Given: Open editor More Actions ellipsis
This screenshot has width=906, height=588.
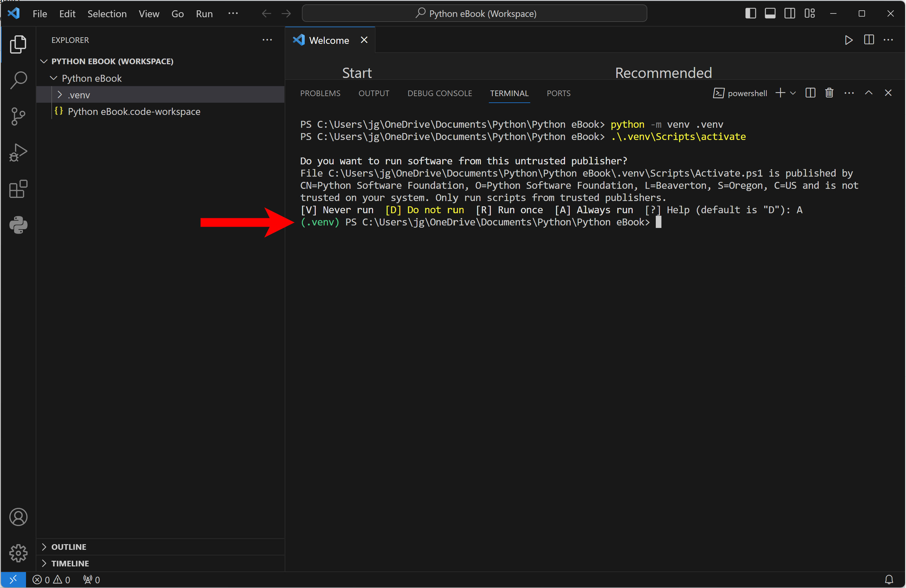Looking at the screenshot, I should pyautogui.click(x=888, y=40).
